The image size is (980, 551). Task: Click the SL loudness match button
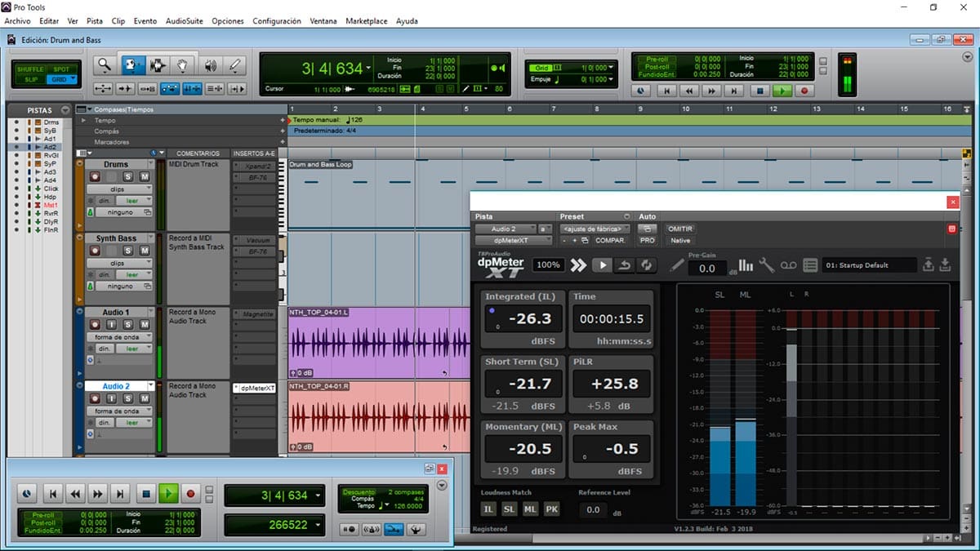[x=510, y=509]
